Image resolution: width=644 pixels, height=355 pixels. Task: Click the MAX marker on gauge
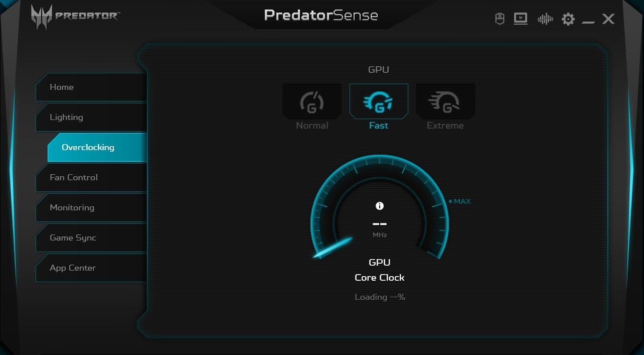(459, 201)
